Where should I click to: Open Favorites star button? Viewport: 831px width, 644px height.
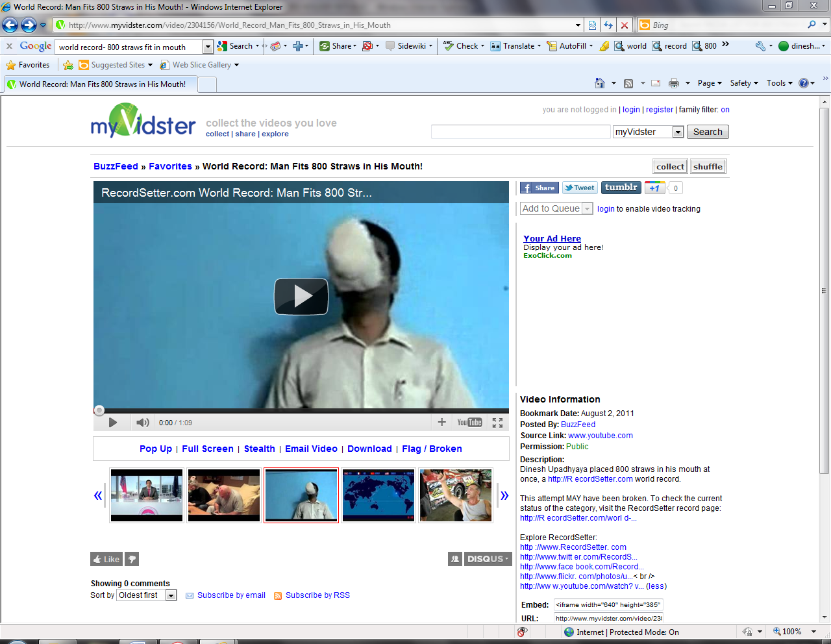coord(28,65)
